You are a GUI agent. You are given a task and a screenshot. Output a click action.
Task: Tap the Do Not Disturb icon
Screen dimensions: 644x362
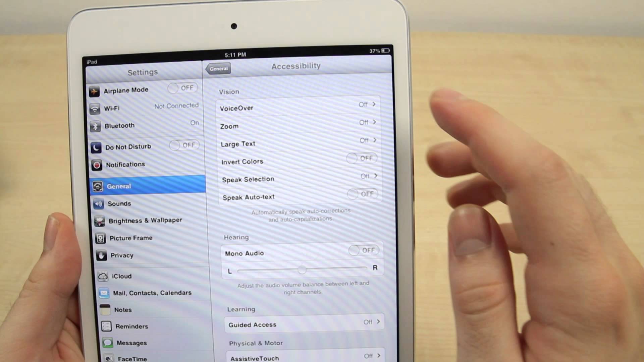point(96,147)
